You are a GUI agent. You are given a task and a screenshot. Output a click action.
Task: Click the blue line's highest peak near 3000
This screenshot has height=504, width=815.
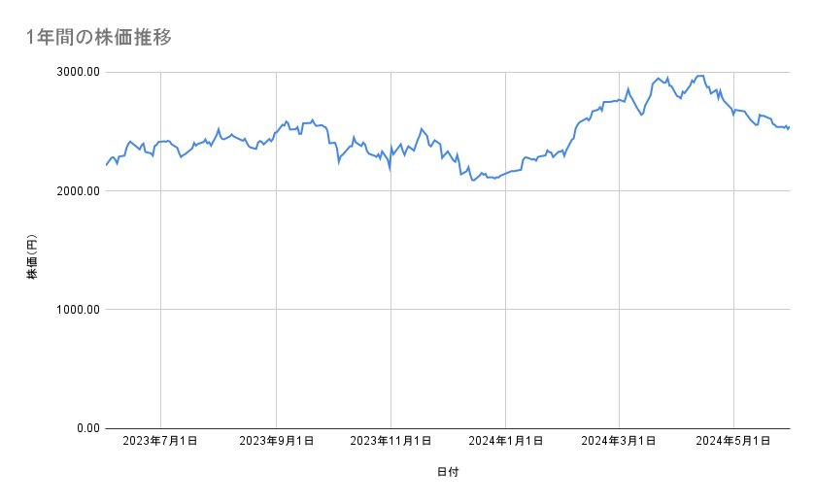pyautogui.click(x=698, y=76)
